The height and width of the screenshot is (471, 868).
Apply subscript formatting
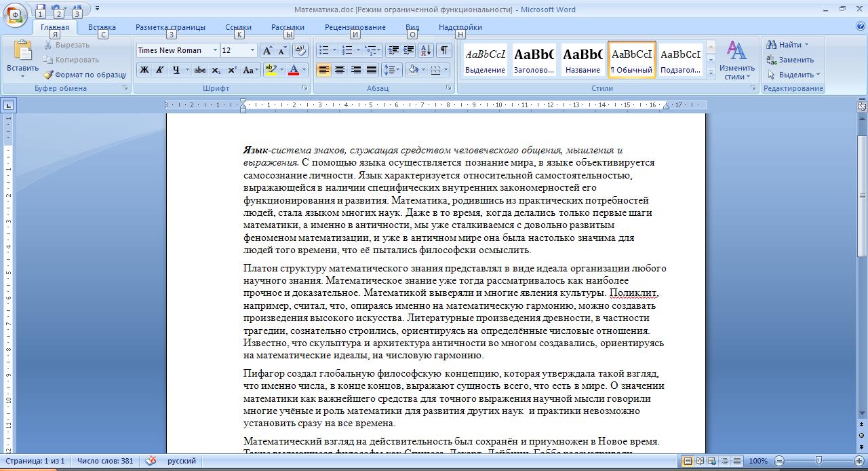(216, 70)
